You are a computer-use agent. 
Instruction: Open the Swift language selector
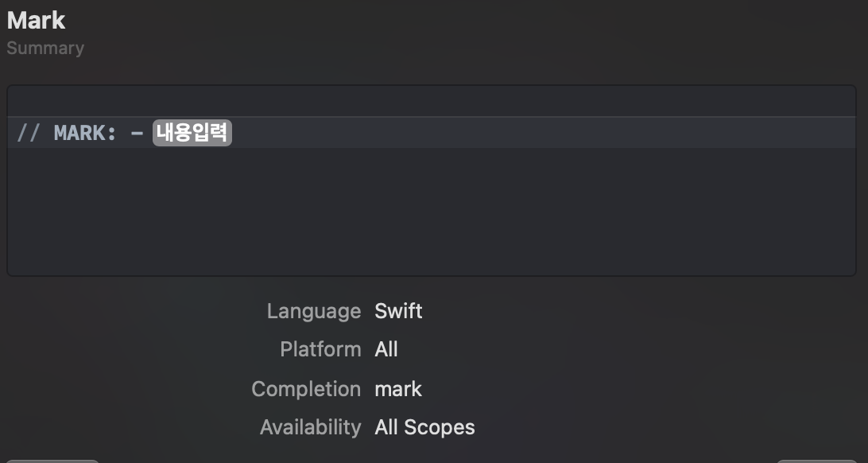point(398,311)
